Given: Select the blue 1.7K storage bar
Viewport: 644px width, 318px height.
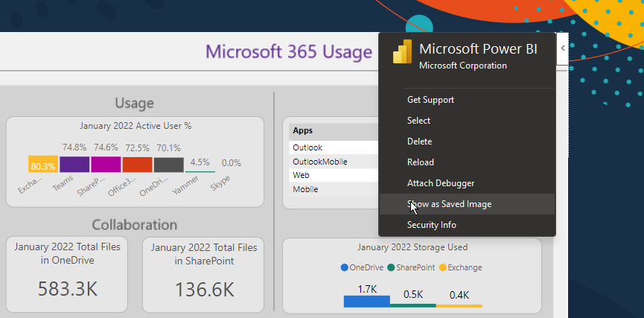Looking at the screenshot, I should tap(367, 301).
